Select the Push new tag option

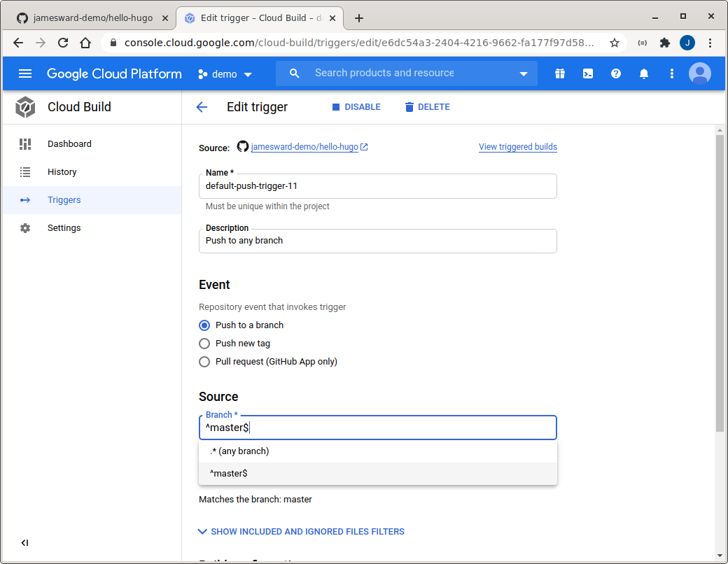pyautogui.click(x=204, y=344)
